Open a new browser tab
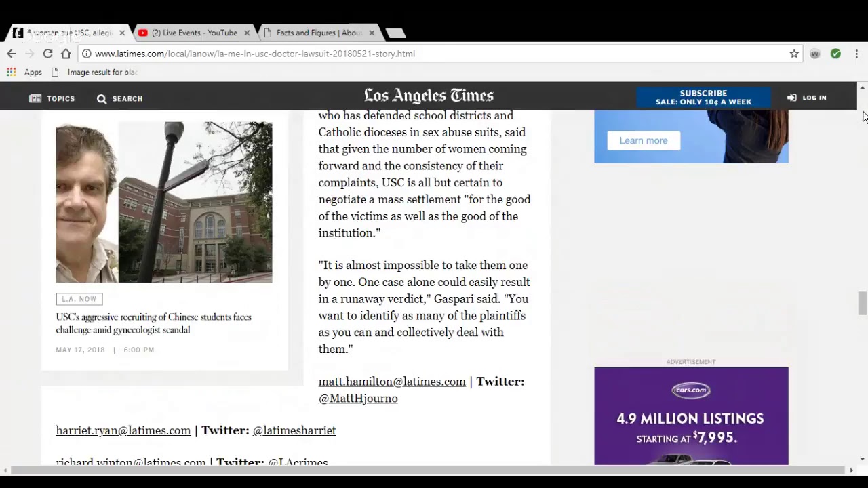The height and width of the screenshot is (488, 868). click(395, 33)
